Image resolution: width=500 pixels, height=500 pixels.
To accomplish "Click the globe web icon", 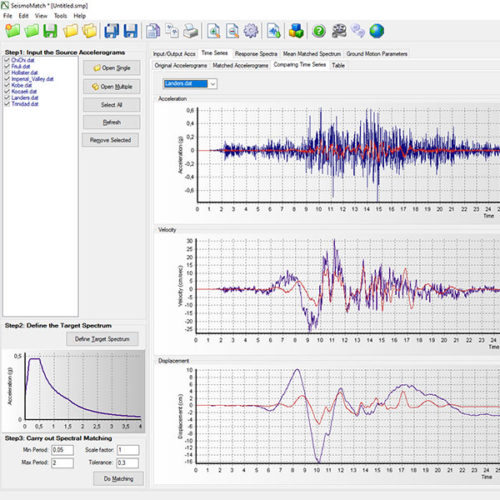I will click(x=377, y=31).
